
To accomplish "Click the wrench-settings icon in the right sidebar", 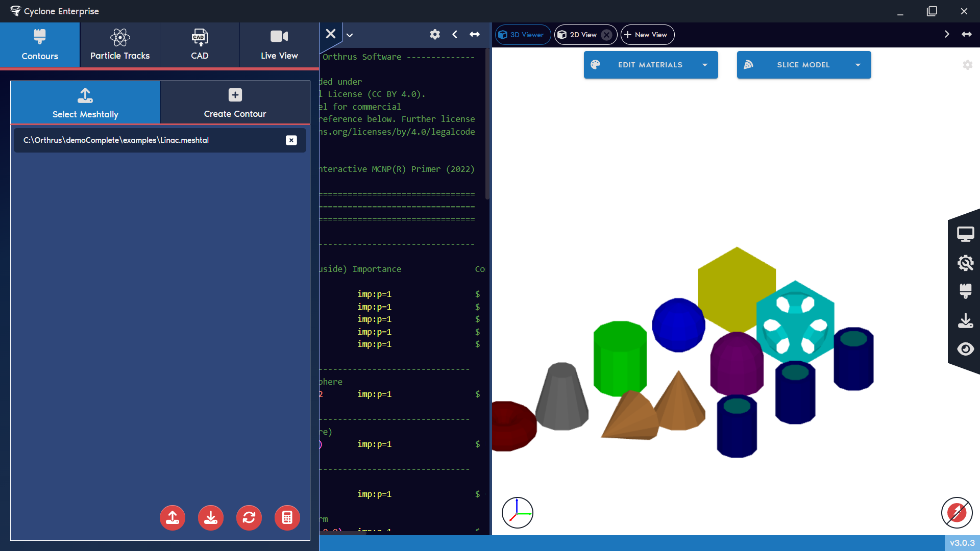I will coord(966,263).
